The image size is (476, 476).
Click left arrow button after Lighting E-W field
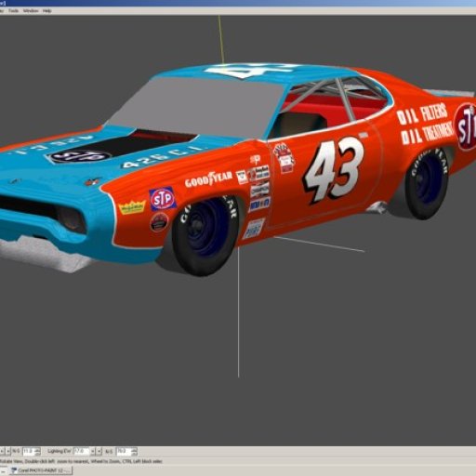pos(93,452)
